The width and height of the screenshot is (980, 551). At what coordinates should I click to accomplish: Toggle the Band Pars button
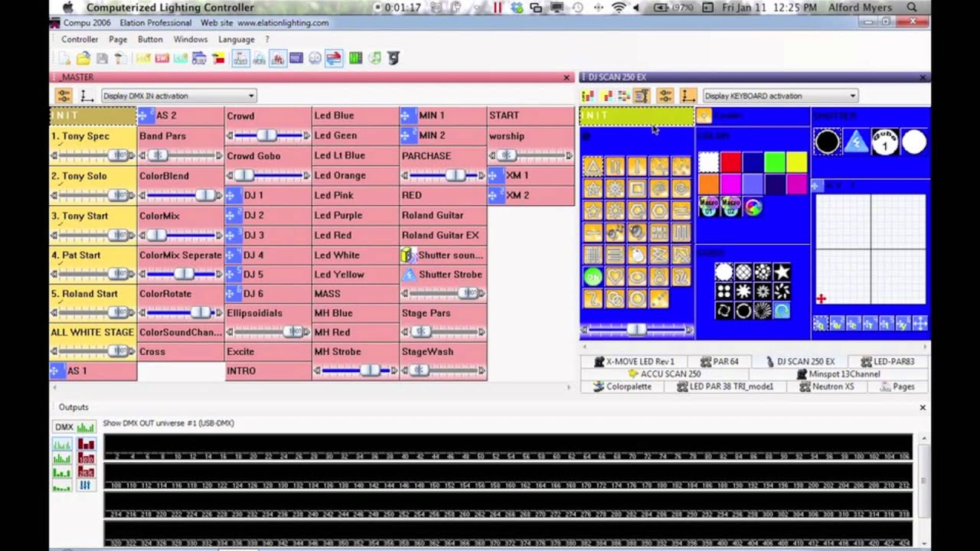pyautogui.click(x=181, y=135)
